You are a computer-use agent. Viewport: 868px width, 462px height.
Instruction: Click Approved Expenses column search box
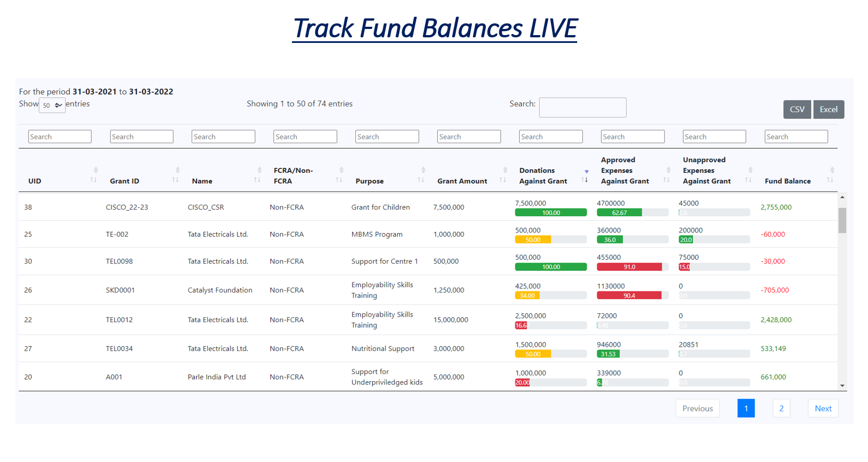pos(633,137)
